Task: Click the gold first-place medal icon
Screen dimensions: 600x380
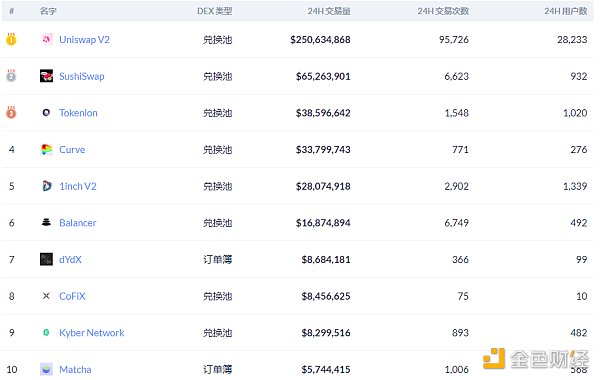Action: (11, 39)
